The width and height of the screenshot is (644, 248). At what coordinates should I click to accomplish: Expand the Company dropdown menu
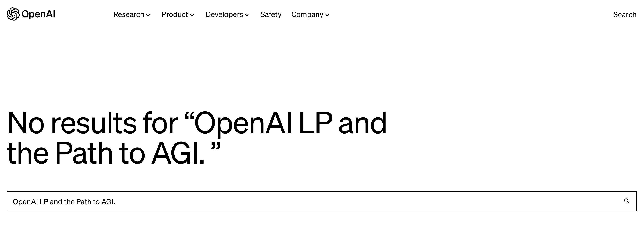[x=310, y=14]
